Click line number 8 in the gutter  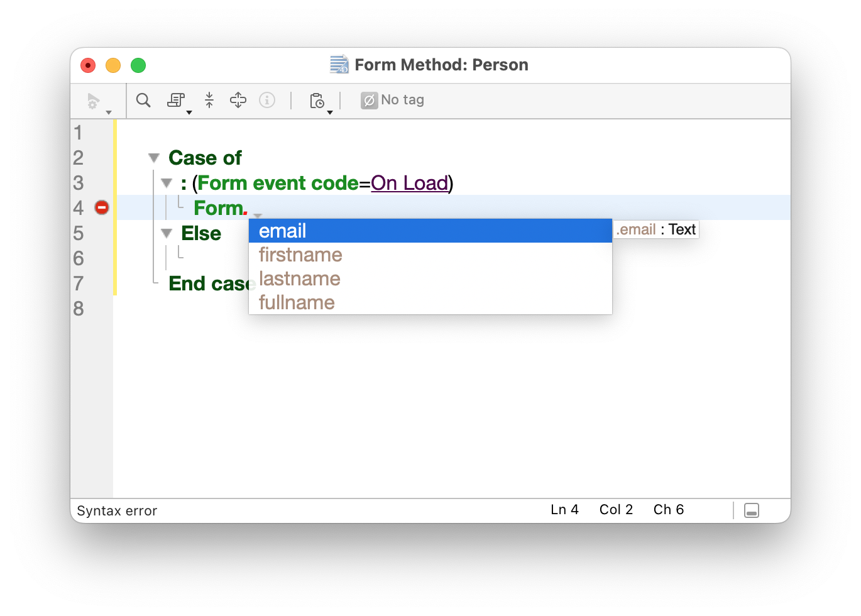(x=79, y=309)
